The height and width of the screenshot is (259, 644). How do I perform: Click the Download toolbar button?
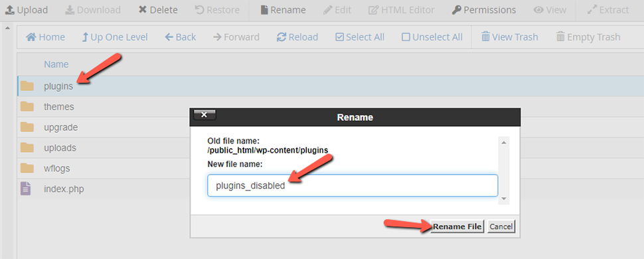92,10
